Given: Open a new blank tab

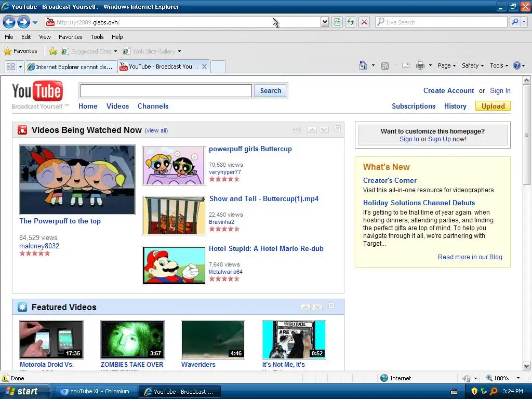Looking at the screenshot, I should click(218, 66).
